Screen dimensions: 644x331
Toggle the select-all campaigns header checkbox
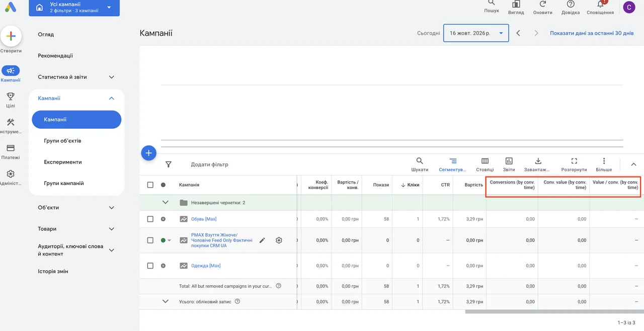point(150,185)
